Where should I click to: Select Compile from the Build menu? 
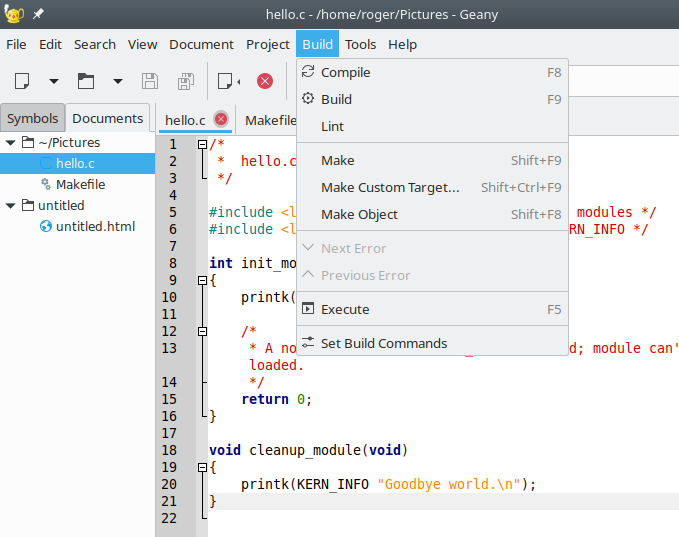(345, 72)
